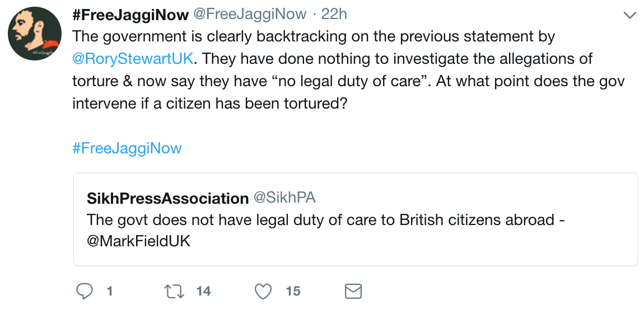This screenshot has height=309, width=644.
Task: Select the @SikhPA handle
Action: pos(284,198)
